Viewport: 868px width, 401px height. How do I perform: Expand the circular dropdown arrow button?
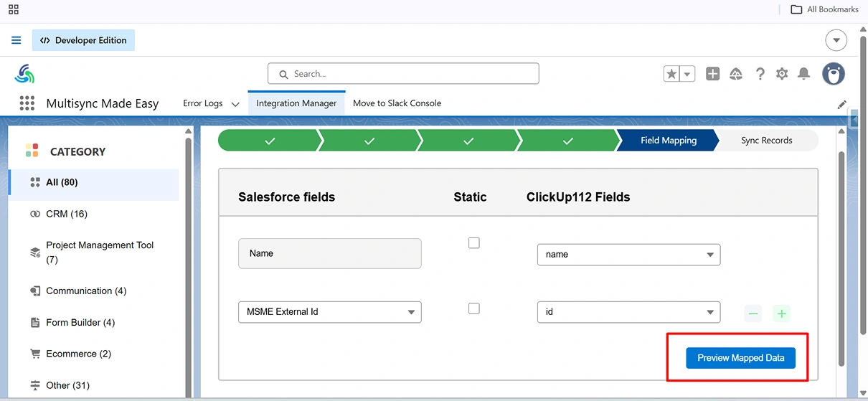(836, 40)
